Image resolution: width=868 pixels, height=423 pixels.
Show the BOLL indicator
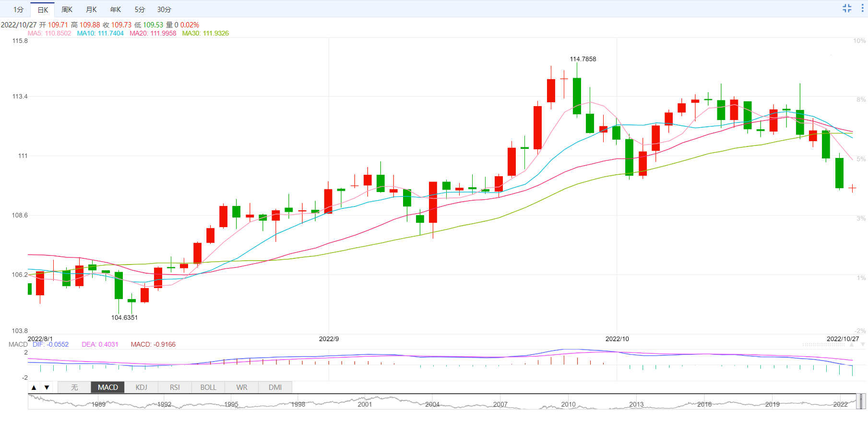208,387
